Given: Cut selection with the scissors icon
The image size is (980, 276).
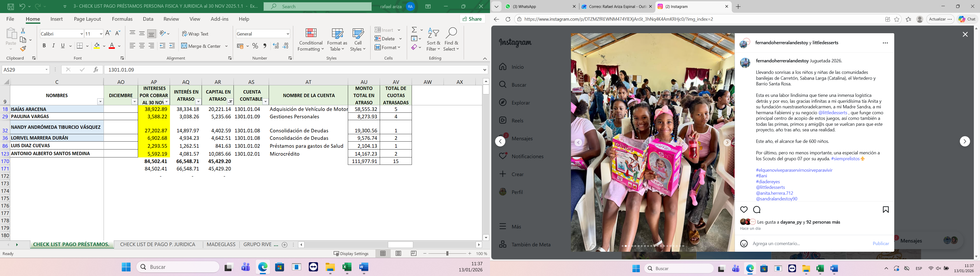Looking at the screenshot, I should [23, 30].
